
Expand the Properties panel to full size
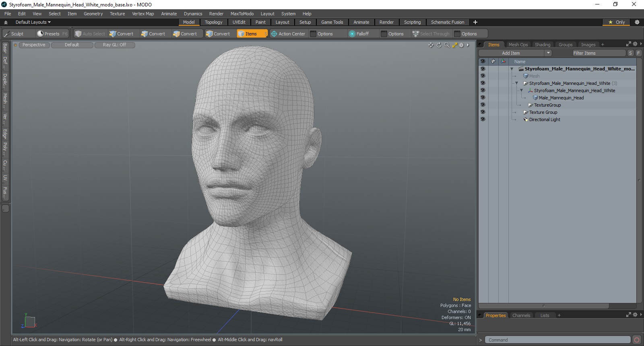click(x=629, y=315)
